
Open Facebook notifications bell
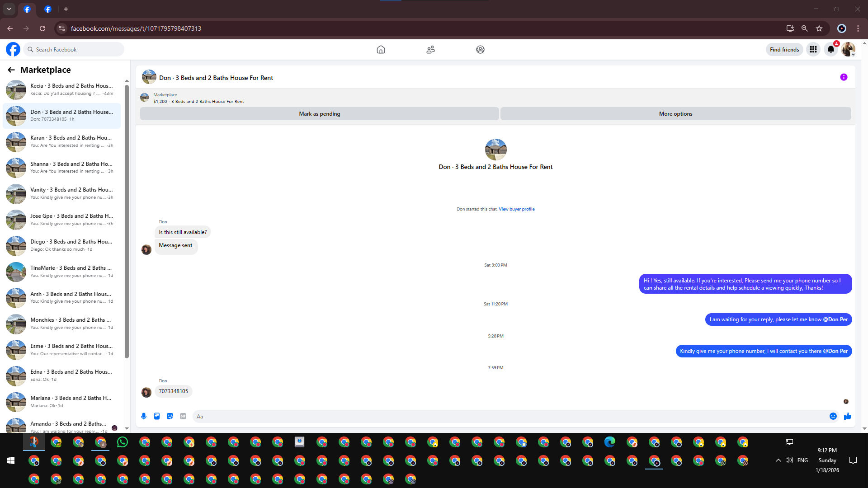coord(830,50)
